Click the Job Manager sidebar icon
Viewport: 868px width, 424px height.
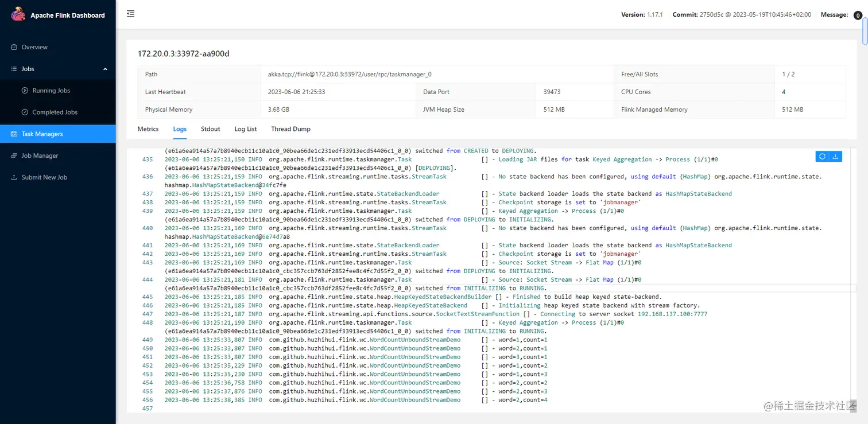tap(14, 155)
